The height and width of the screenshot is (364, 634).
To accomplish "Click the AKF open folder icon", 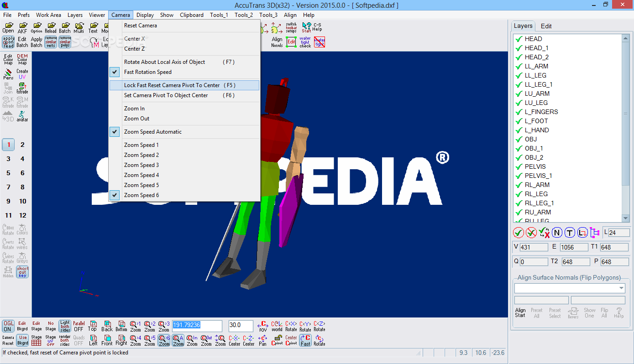I will coord(22,28).
